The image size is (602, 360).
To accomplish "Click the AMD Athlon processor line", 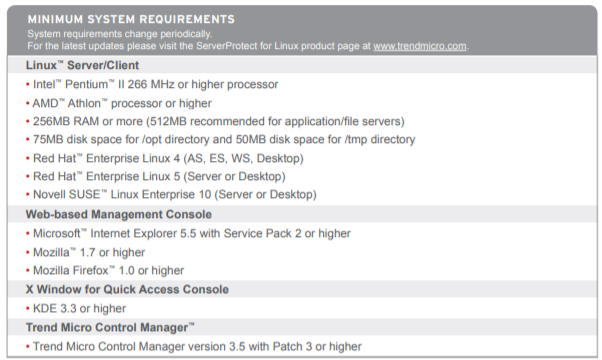I will click(122, 103).
